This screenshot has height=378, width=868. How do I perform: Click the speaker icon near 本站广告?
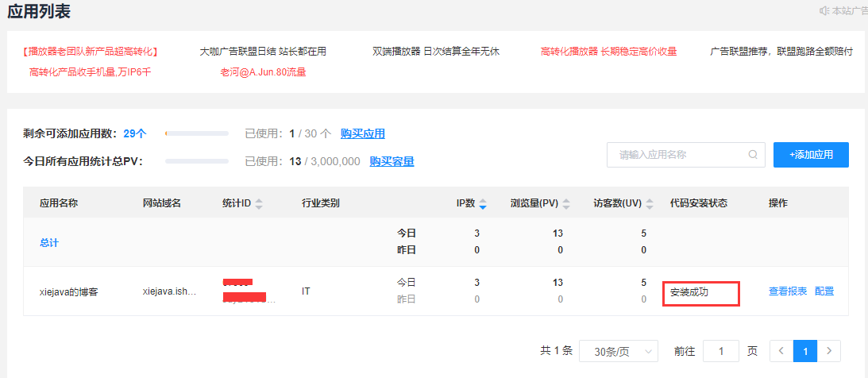point(823,10)
